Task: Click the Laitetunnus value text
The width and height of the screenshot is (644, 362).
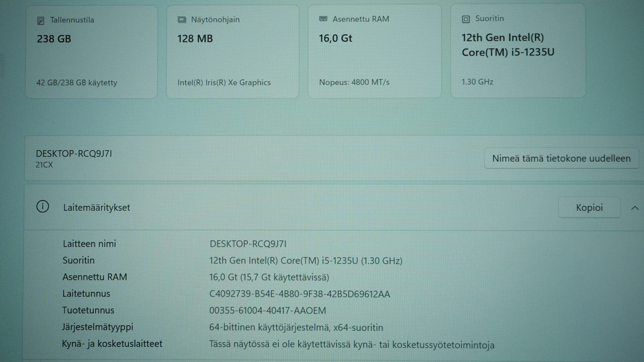Action: (300, 294)
